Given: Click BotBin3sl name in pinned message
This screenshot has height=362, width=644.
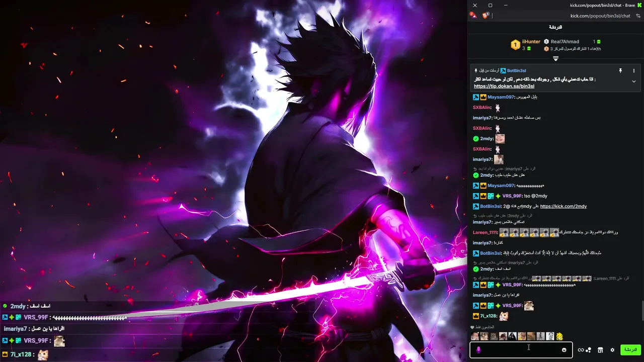Looking at the screenshot, I should point(516,71).
